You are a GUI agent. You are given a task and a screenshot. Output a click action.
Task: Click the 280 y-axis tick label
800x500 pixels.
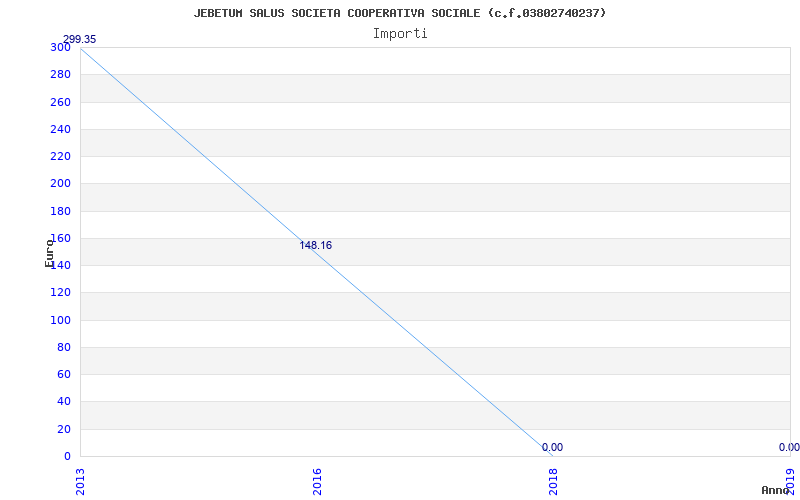60,74
